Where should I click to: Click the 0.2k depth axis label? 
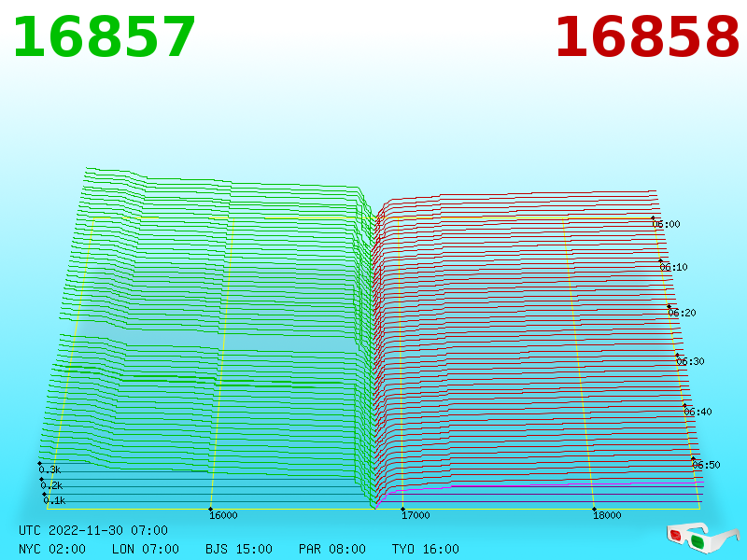(51, 485)
